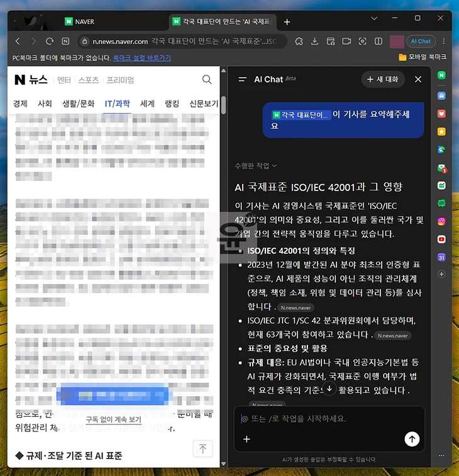459x476 pixels.
Task: Select the '생활/문화' category
Action: click(79, 104)
